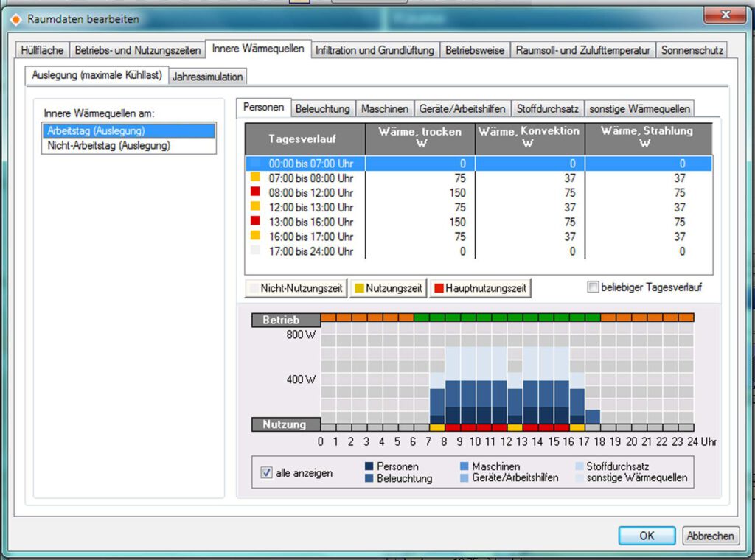
Task: Cancel with the Abbrechen button
Action: click(710, 536)
